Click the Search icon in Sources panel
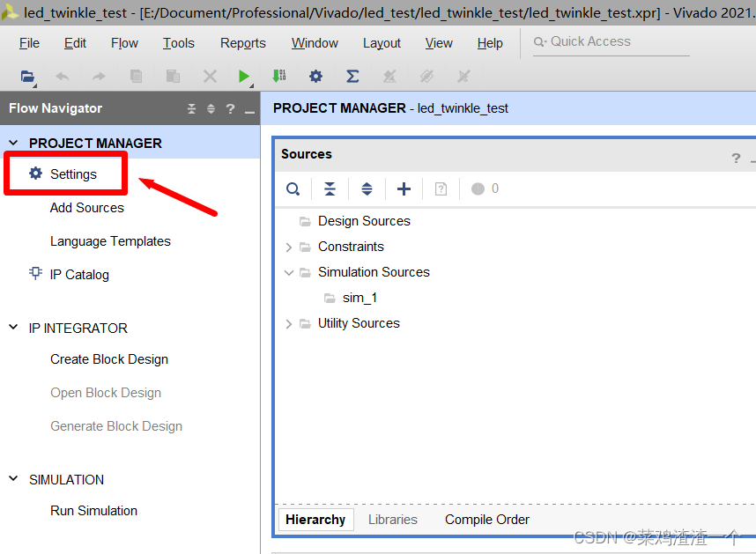The width and height of the screenshot is (756, 554). click(293, 188)
